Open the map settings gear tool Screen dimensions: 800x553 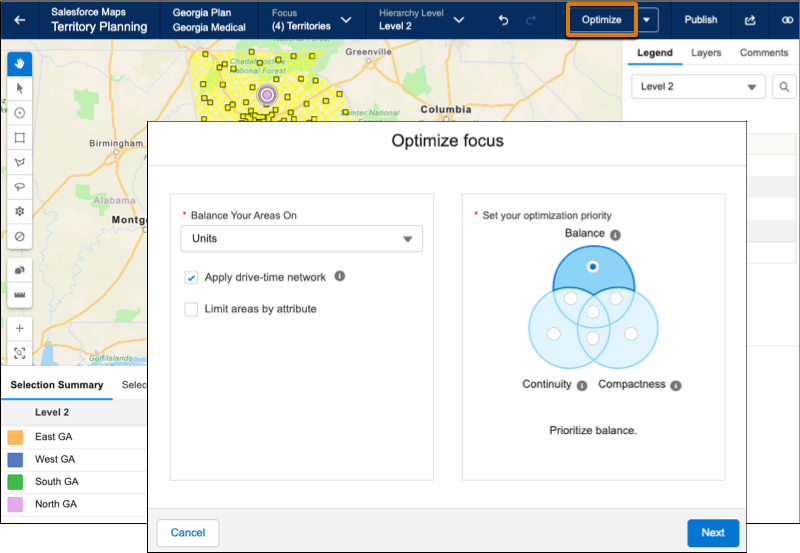point(20,211)
